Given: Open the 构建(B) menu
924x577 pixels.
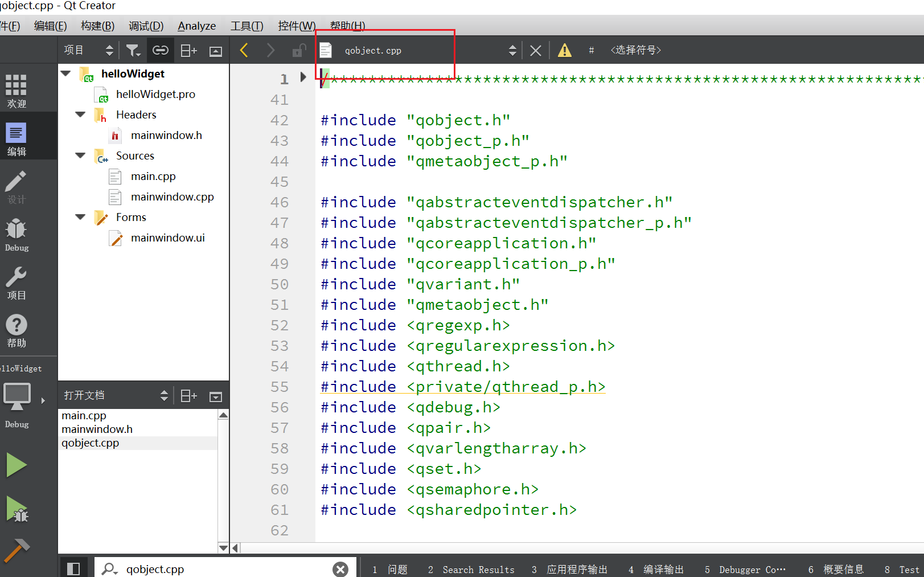Looking at the screenshot, I should pyautogui.click(x=97, y=26).
